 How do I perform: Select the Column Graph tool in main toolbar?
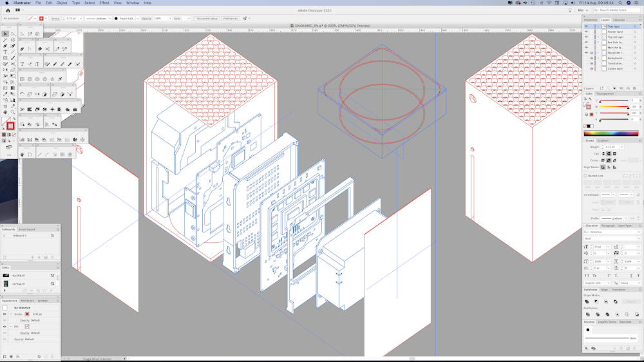[13, 100]
